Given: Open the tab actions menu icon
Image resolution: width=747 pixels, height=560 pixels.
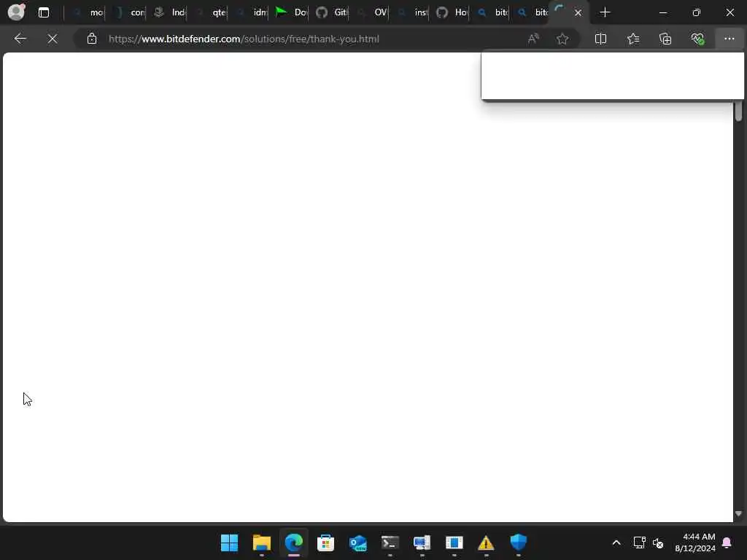Looking at the screenshot, I should pyautogui.click(x=43, y=12).
